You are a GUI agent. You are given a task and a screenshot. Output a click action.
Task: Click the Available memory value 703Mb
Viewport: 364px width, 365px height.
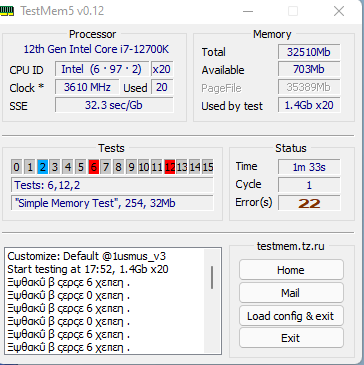(309, 69)
